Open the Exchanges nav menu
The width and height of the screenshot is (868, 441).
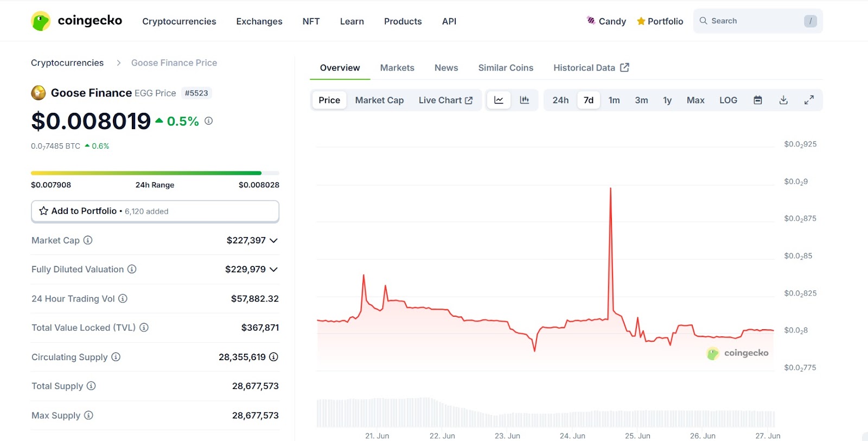(x=259, y=21)
